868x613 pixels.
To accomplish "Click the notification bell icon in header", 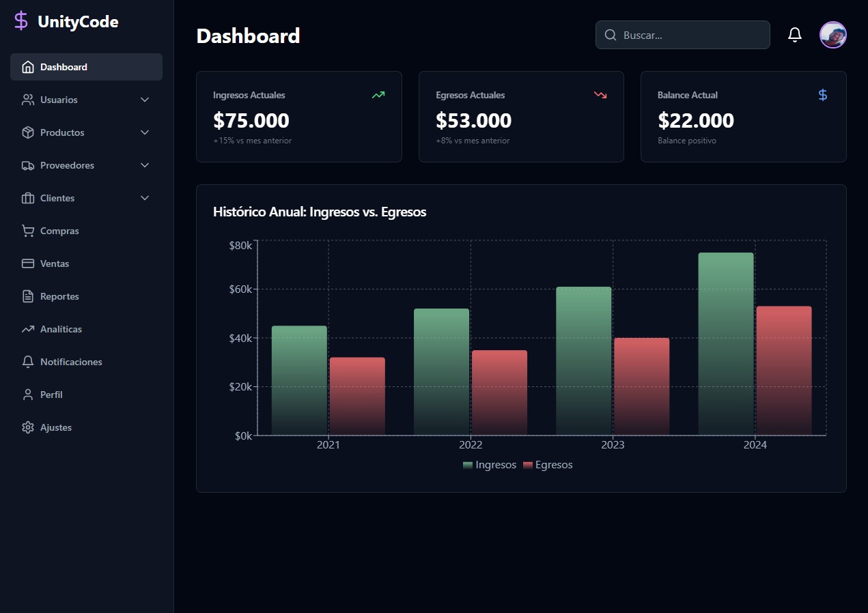I will (x=794, y=35).
